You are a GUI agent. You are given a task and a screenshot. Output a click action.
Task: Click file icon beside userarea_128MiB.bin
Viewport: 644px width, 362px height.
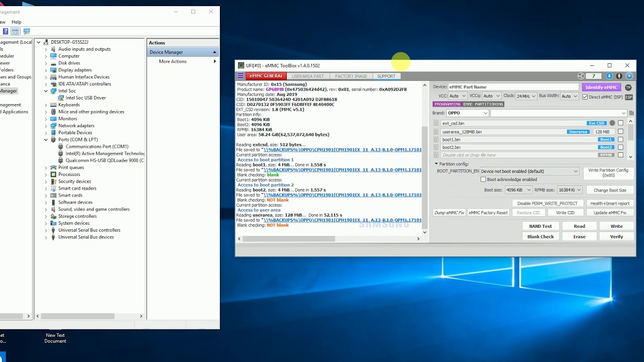point(437,132)
